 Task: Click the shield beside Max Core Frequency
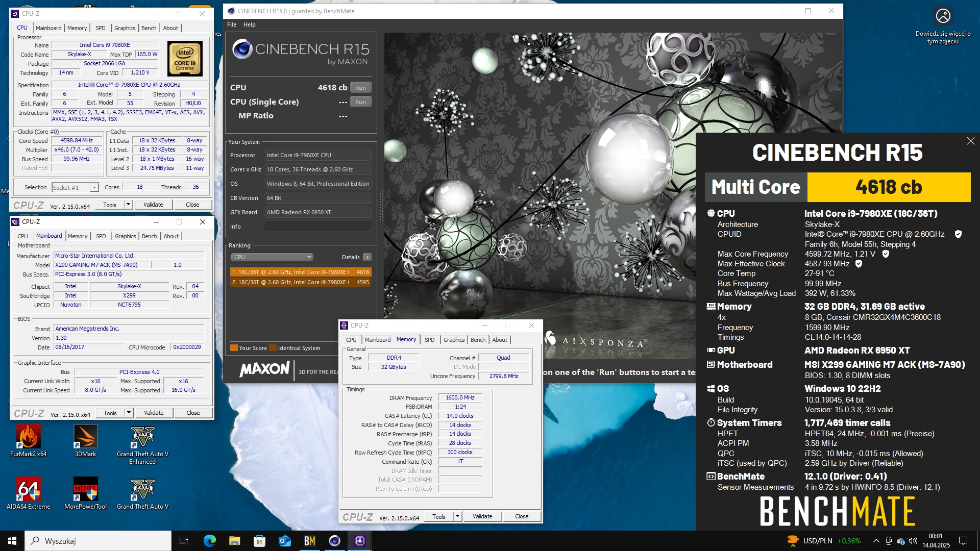[x=886, y=254]
